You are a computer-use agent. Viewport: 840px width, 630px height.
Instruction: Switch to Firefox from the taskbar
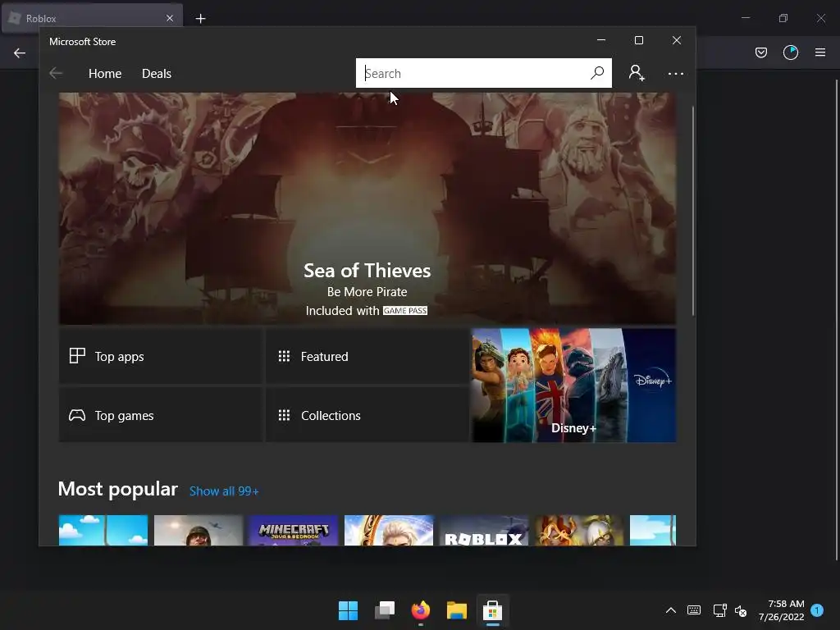[421, 610]
